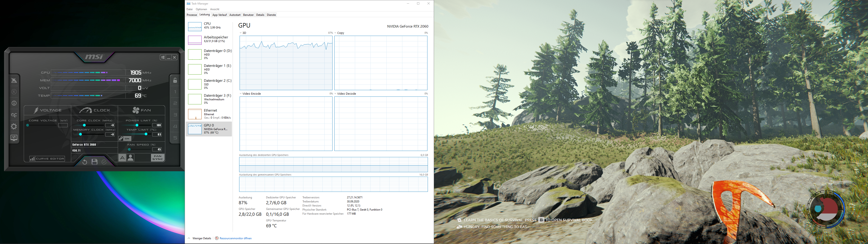Open MSI Afterburner settings gear
This screenshot has width=868, height=244.
14,126
